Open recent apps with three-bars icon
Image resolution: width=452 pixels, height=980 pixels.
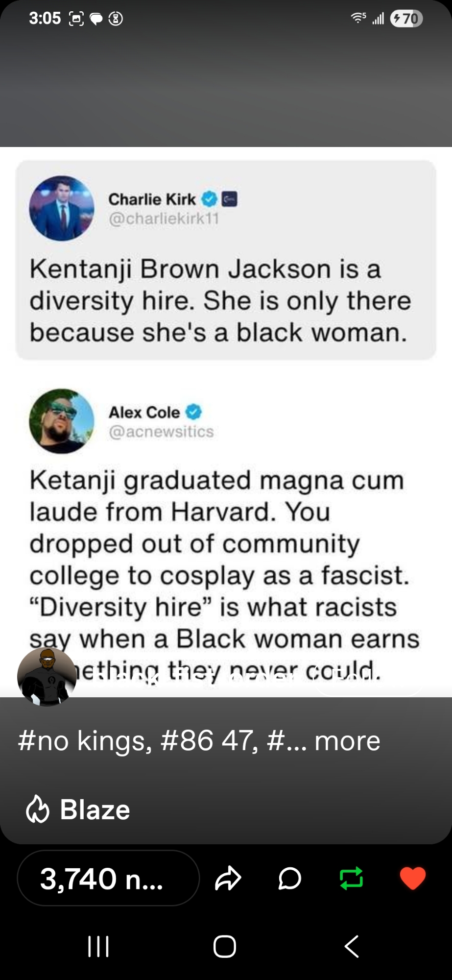point(98,946)
